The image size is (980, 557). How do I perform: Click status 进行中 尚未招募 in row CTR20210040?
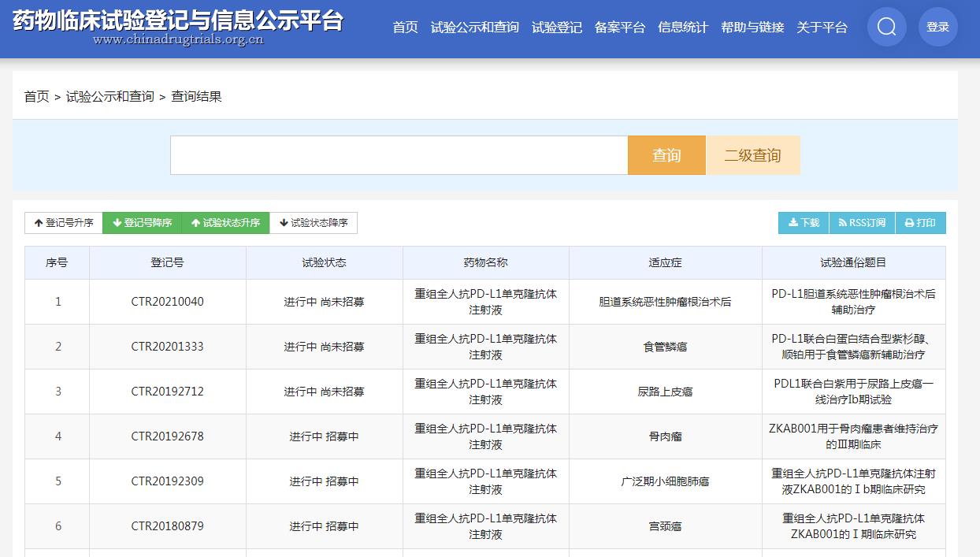coord(324,302)
